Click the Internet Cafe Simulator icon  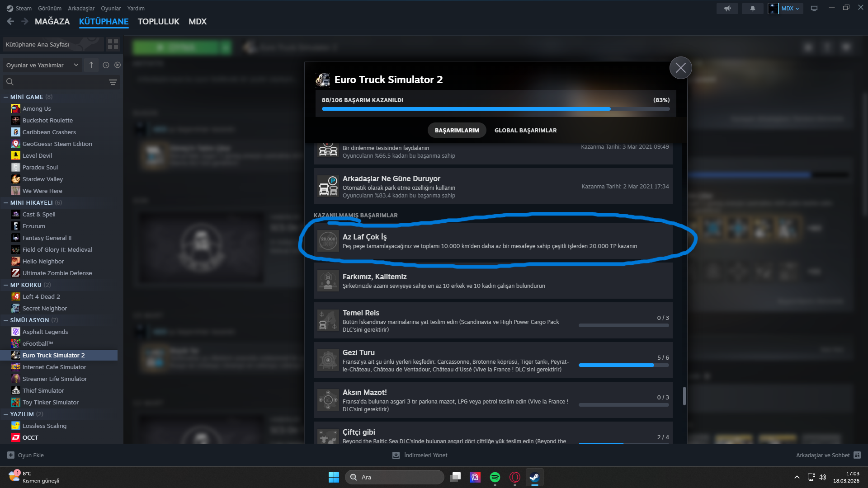(x=16, y=367)
